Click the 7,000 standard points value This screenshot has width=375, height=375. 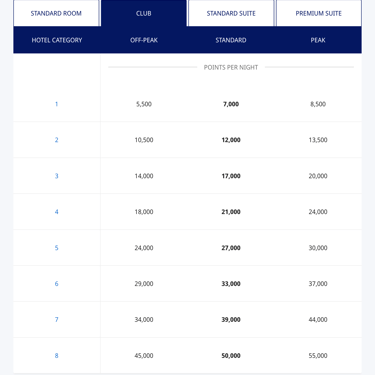coord(231,104)
